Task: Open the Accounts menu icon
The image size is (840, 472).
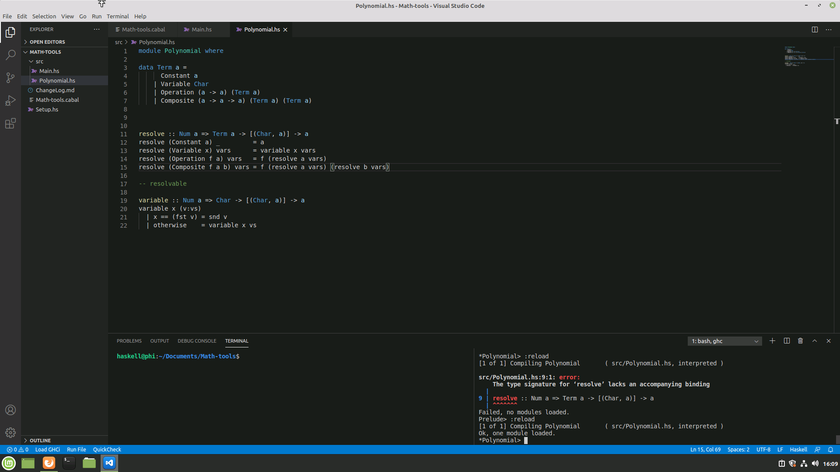Action: 10,410
